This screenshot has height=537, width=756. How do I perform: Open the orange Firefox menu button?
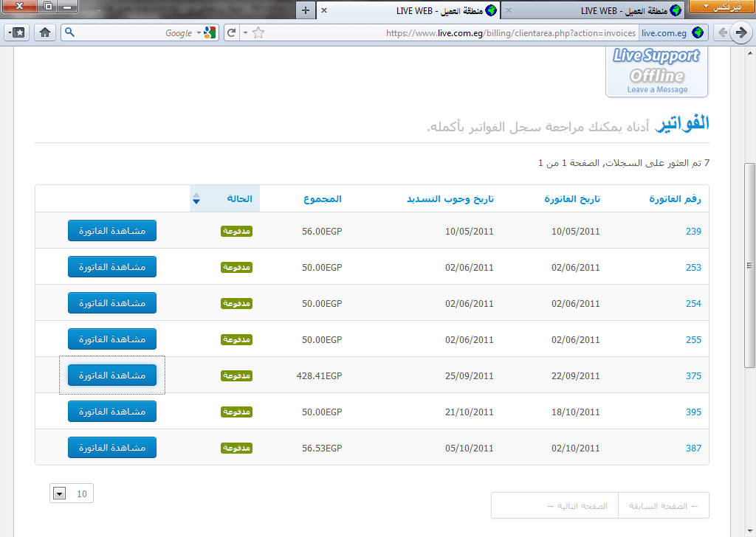click(x=720, y=7)
